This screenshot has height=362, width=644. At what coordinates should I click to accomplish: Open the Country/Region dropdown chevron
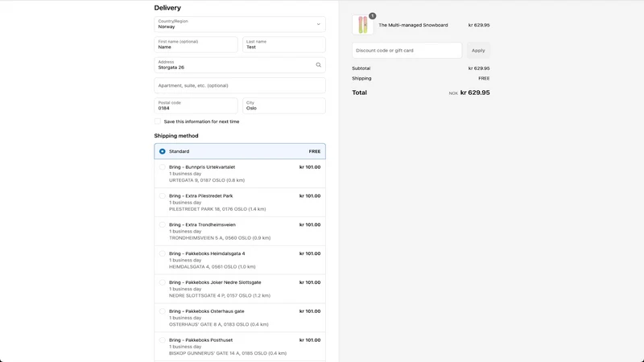click(x=318, y=24)
